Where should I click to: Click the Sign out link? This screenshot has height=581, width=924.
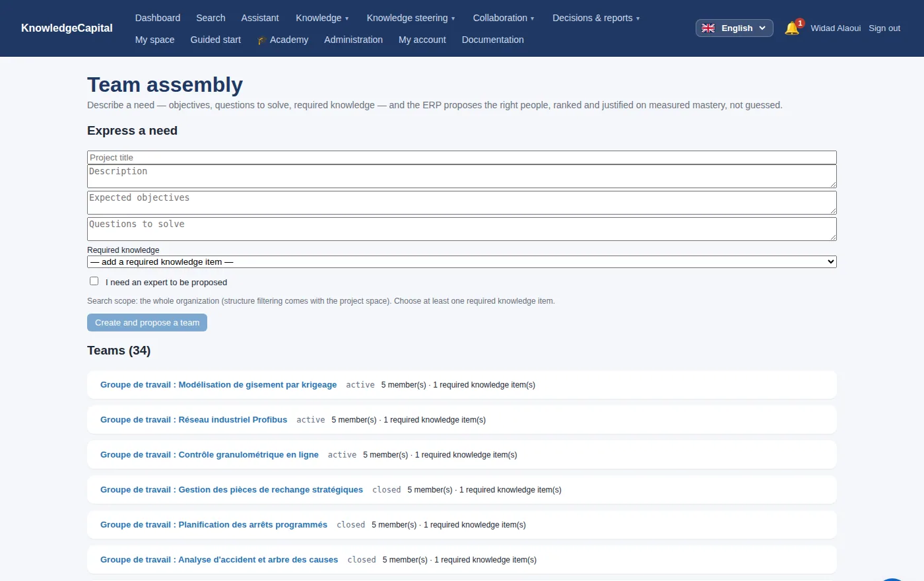tap(884, 28)
